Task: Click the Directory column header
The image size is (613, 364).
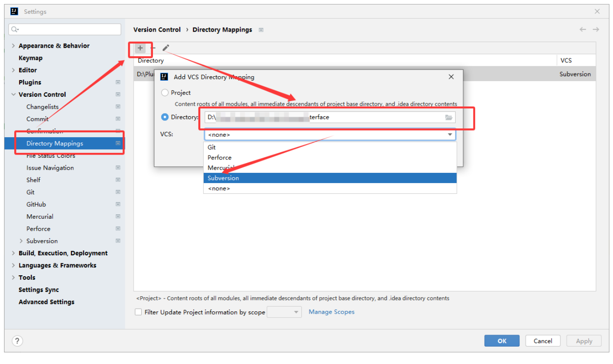Action: [345, 61]
